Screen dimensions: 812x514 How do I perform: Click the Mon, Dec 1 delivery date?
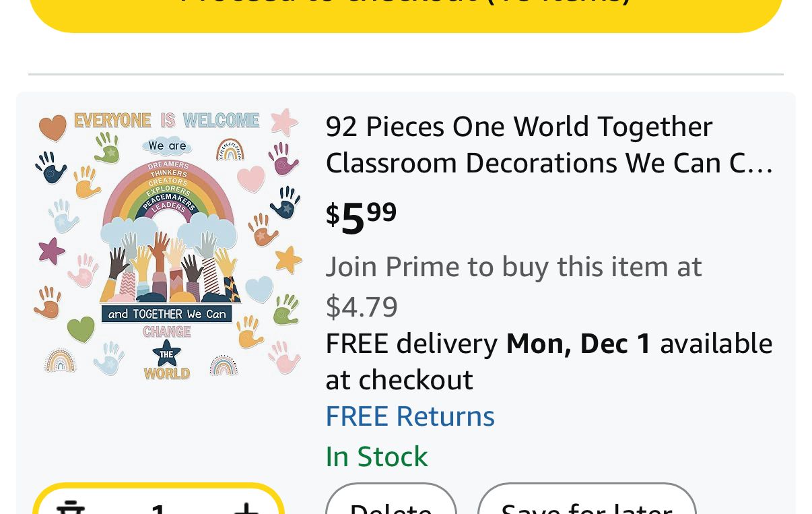pyautogui.click(x=578, y=344)
